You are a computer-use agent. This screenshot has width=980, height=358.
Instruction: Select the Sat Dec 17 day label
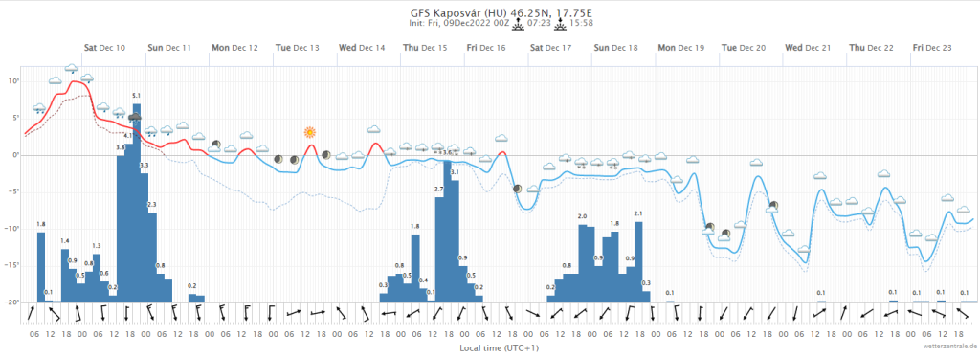550,48
